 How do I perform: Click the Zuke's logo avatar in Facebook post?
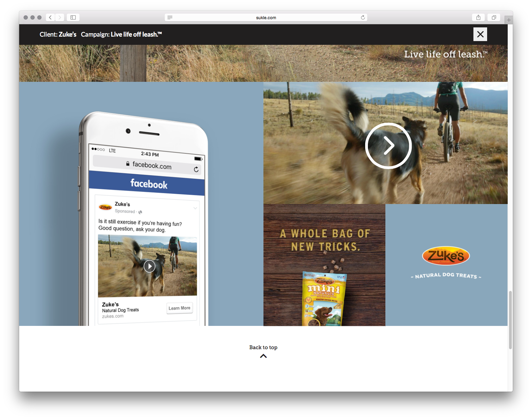click(x=106, y=207)
